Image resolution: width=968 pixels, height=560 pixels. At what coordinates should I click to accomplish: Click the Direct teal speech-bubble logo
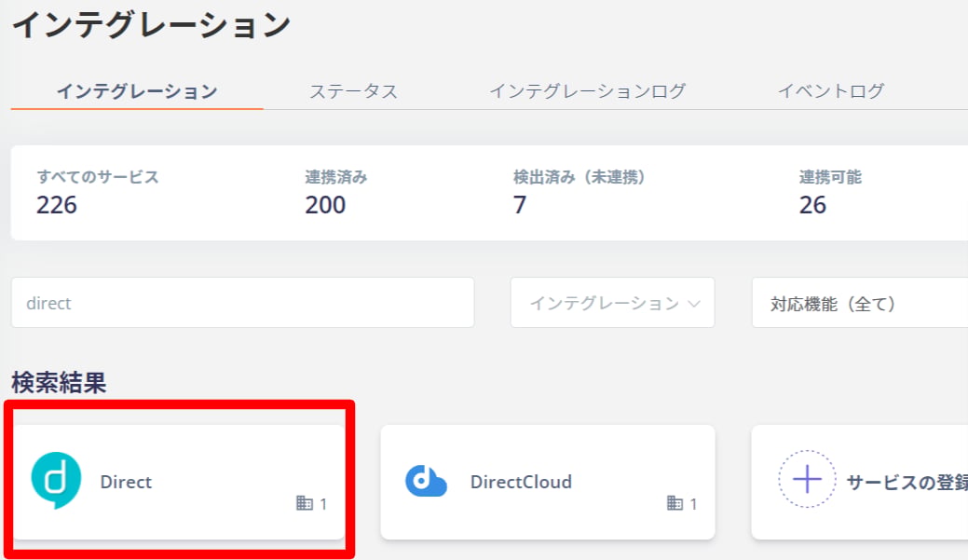coord(56,481)
